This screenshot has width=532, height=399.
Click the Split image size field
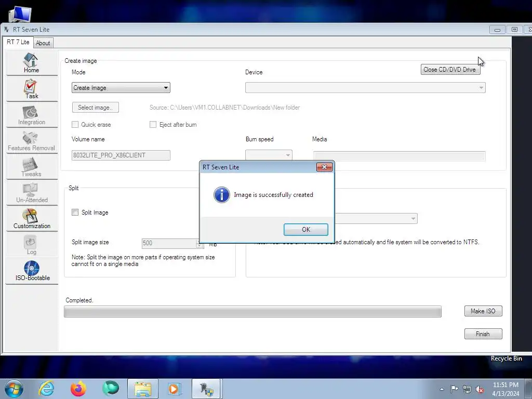(169, 243)
